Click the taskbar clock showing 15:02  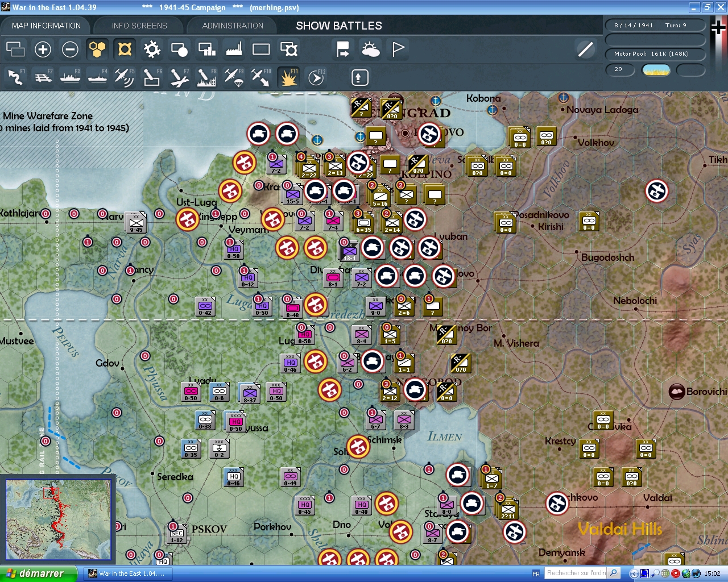click(x=712, y=573)
